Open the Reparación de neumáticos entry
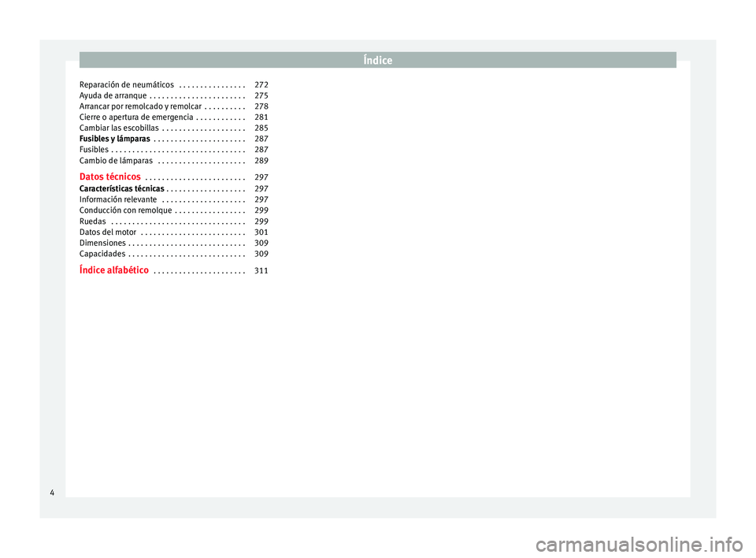This screenshot has height=558, width=756. (x=127, y=84)
